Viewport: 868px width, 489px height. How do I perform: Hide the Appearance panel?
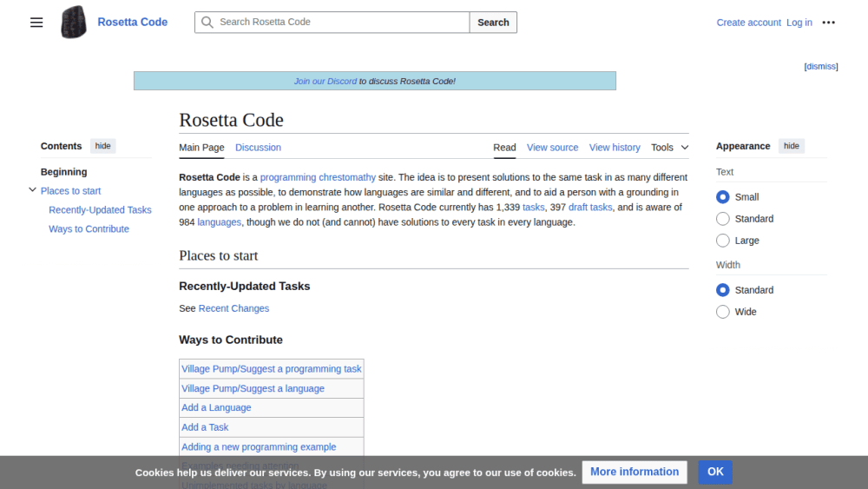pyautogui.click(x=791, y=146)
